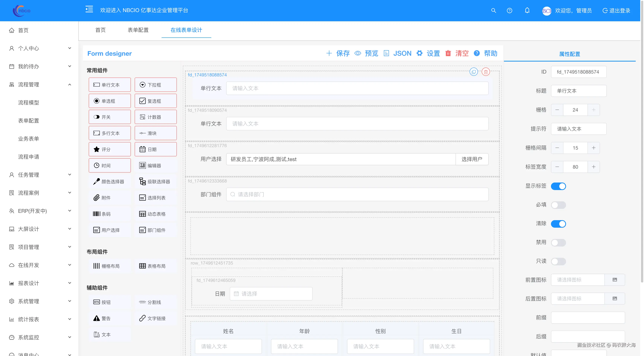644x356 pixels.
Task: Turn off the 显示标签 switch
Action: (x=558, y=186)
